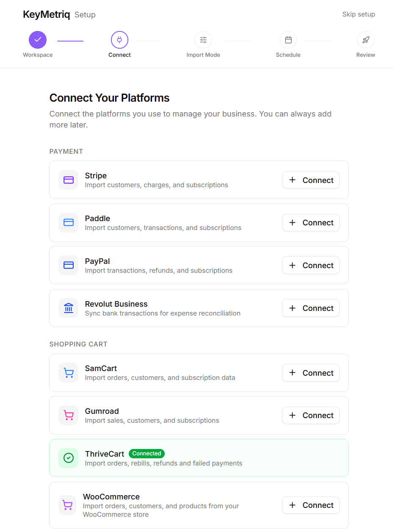Click the Import Mode sliders icon

[x=203, y=40]
